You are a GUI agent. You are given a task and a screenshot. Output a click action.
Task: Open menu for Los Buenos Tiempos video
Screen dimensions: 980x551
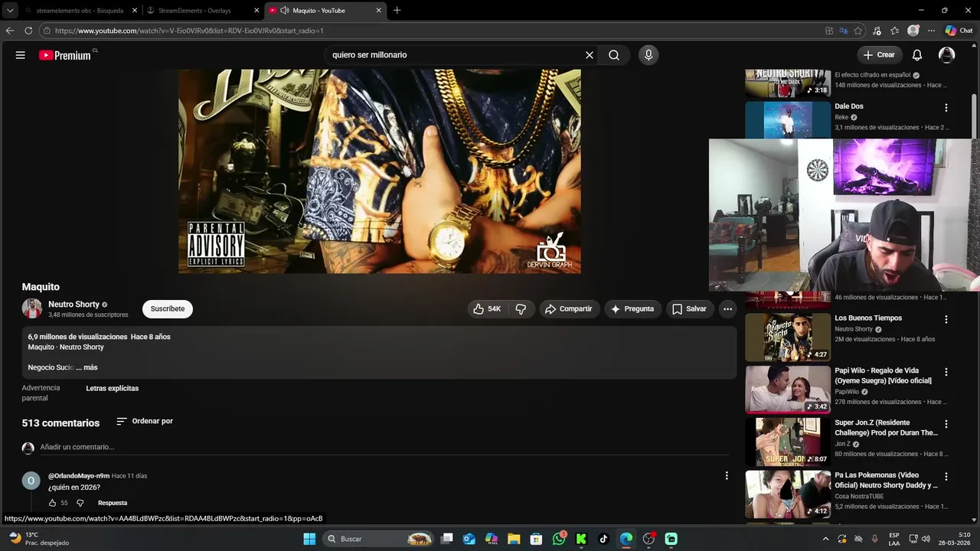(x=946, y=319)
